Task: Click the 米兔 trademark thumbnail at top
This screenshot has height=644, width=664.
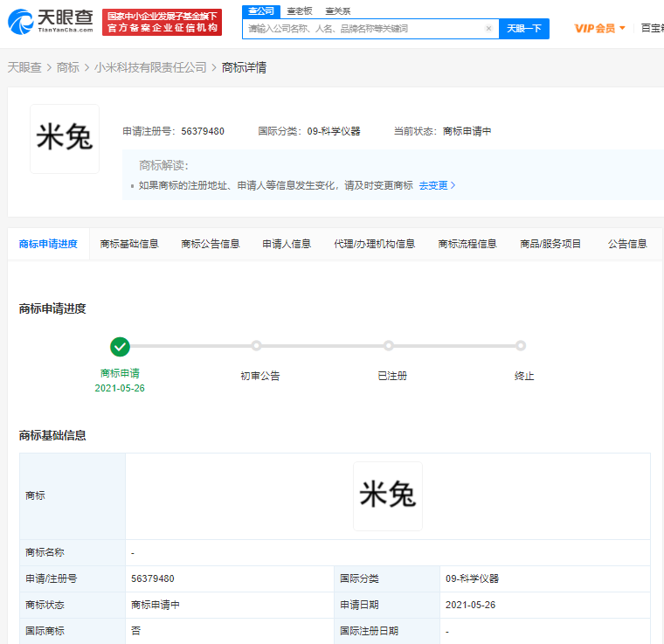Action: (65, 139)
